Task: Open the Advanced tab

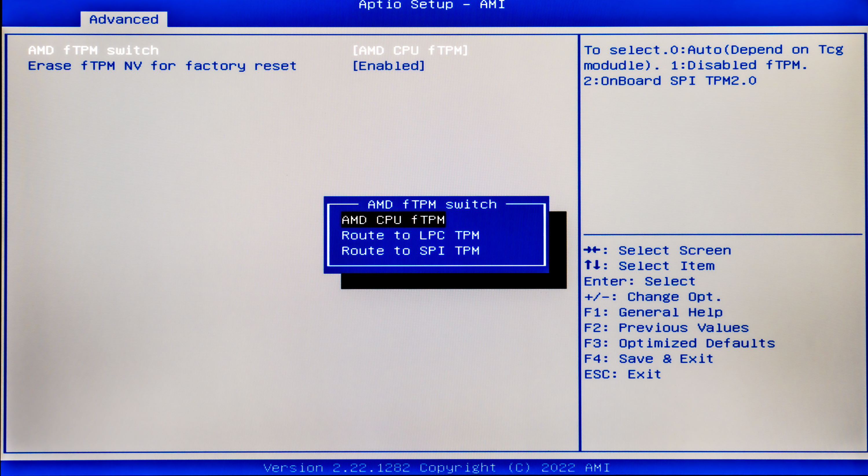Action: pyautogui.click(x=124, y=20)
